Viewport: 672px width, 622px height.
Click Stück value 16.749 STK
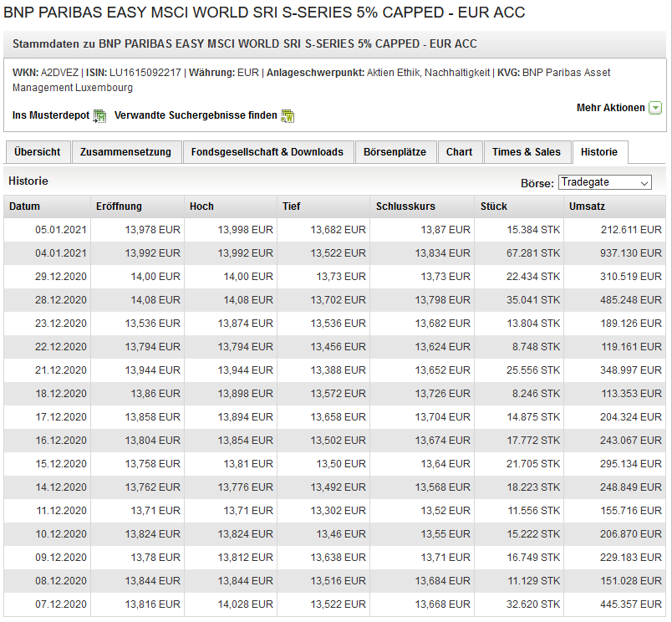pyautogui.click(x=533, y=558)
